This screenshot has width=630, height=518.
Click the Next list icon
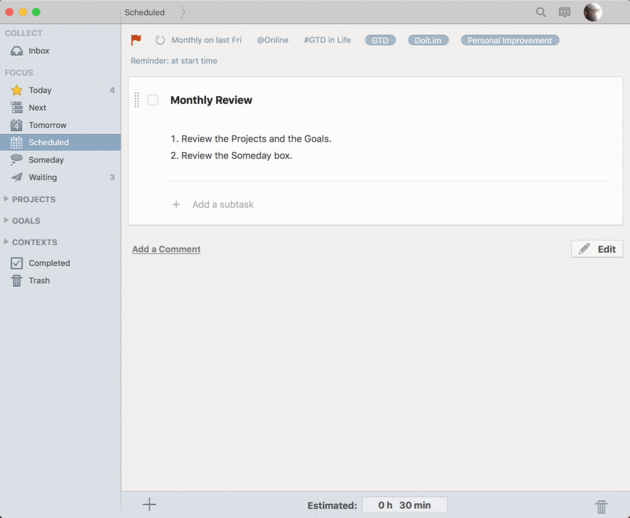coord(16,108)
